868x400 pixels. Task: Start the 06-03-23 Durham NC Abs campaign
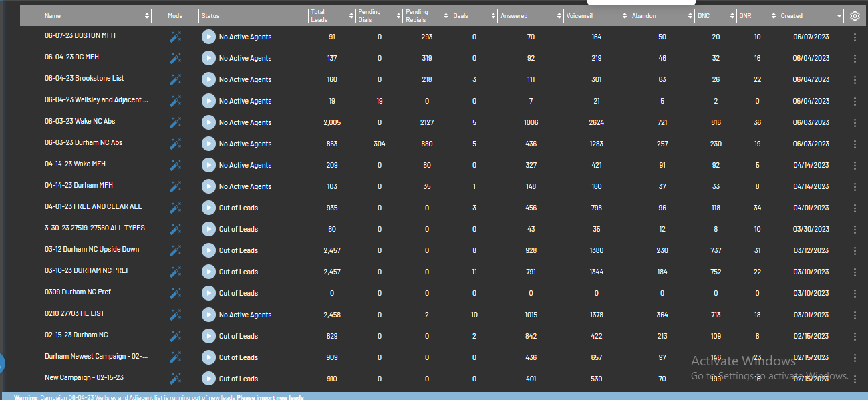[x=208, y=144]
